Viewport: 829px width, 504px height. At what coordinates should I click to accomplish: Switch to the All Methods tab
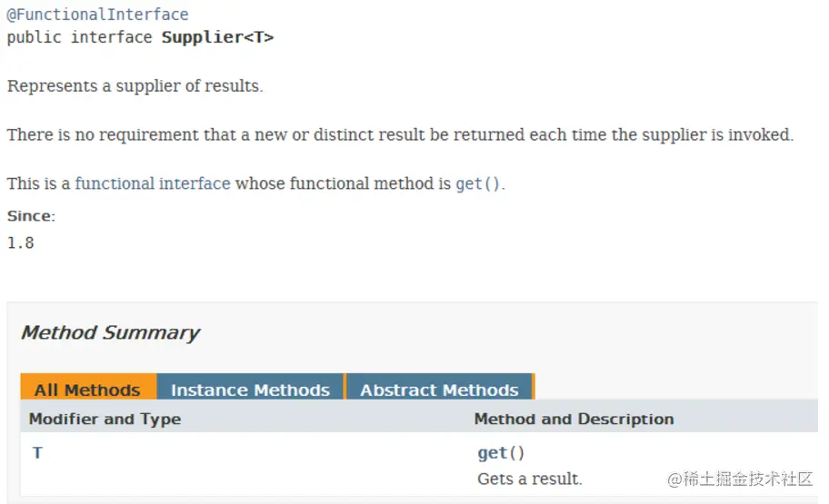(x=88, y=387)
